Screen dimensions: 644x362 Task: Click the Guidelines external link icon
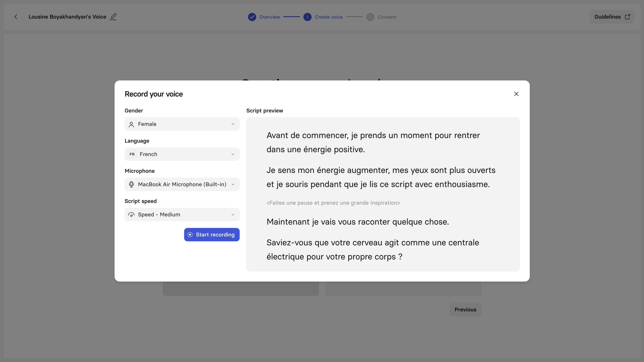click(627, 17)
